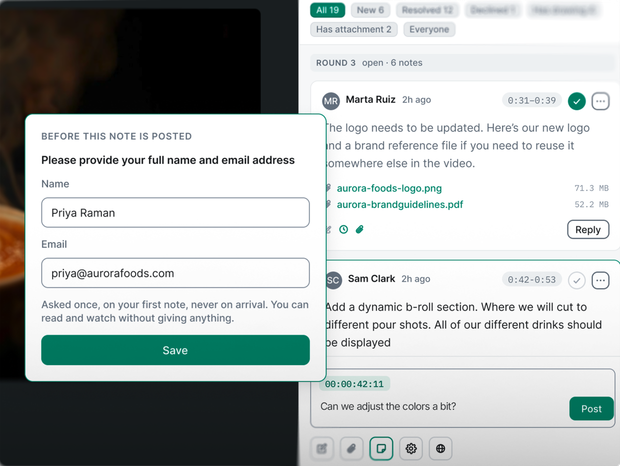620x466 pixels.
Task: Click the paperclip attach button in bottom toolbar
Action: (351, 448)
